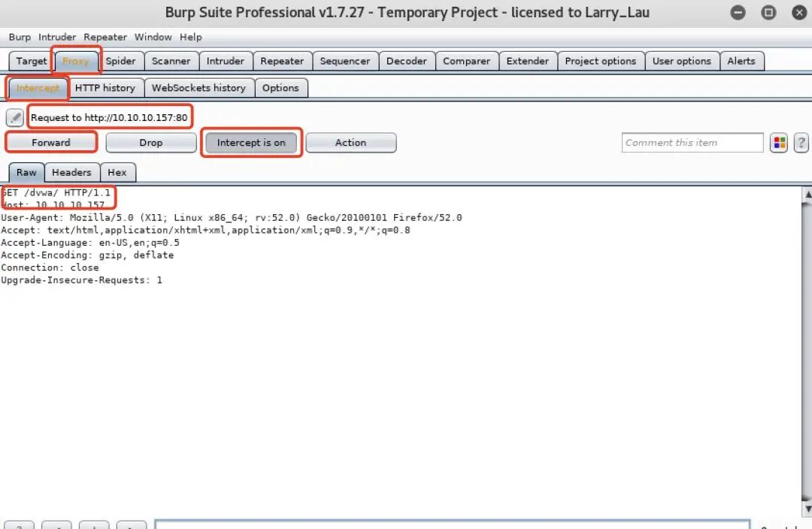The width and height of the screenshot is (812, 529).
Task: View the Alerts tab
Action: [741, 61]
